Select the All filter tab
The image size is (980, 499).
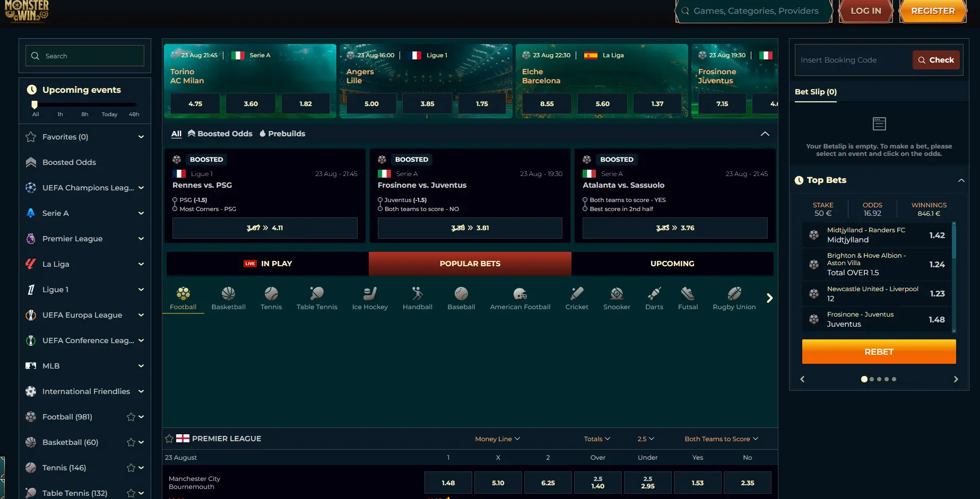point(176,134)
